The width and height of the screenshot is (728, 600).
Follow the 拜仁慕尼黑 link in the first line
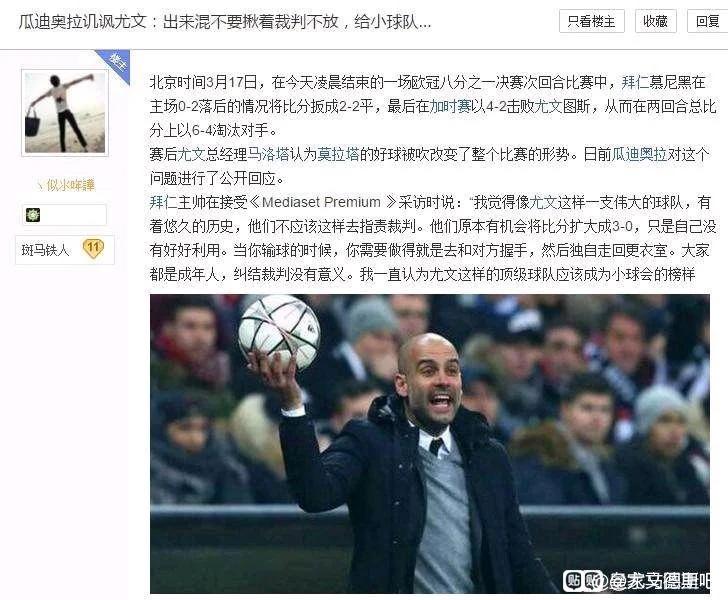[663, 83]
